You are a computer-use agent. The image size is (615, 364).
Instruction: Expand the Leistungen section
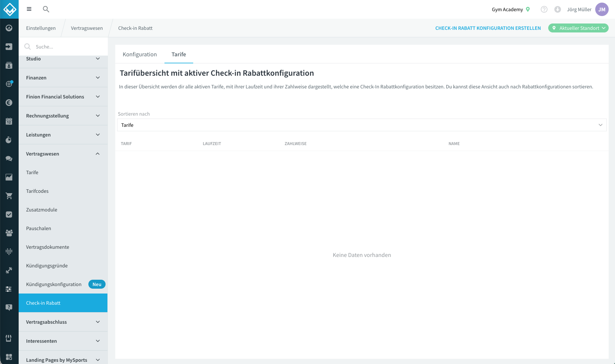[x=63, y=135]
